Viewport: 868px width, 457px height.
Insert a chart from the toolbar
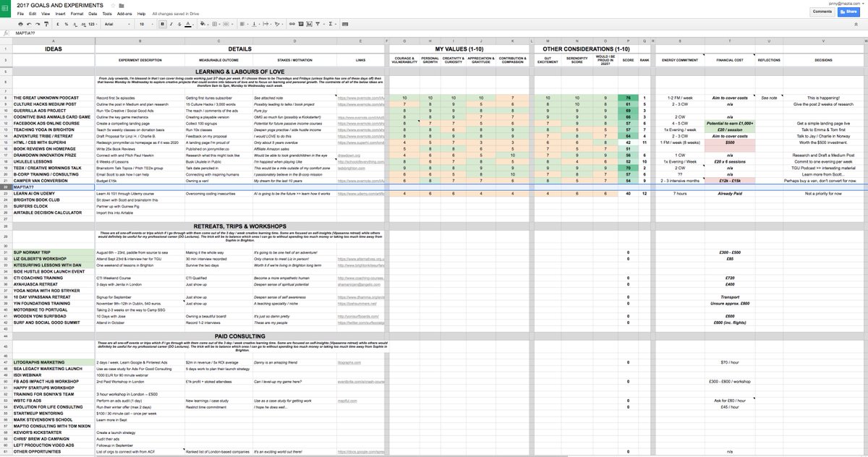pyautogui.click(x=309, y=24)
